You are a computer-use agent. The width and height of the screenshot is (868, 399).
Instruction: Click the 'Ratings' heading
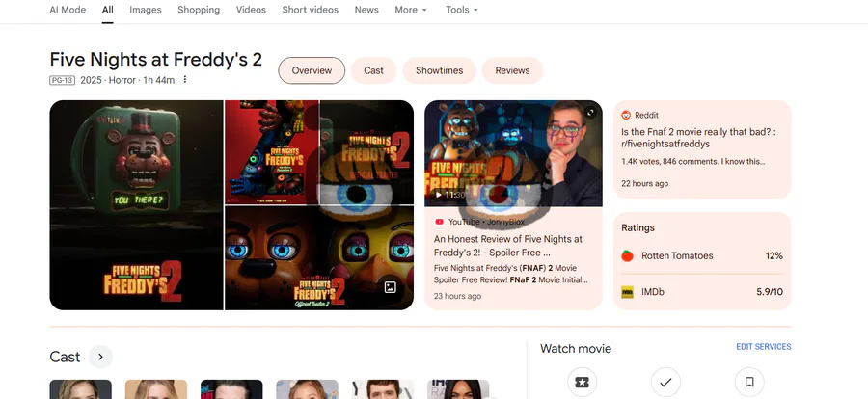point(637,228)
